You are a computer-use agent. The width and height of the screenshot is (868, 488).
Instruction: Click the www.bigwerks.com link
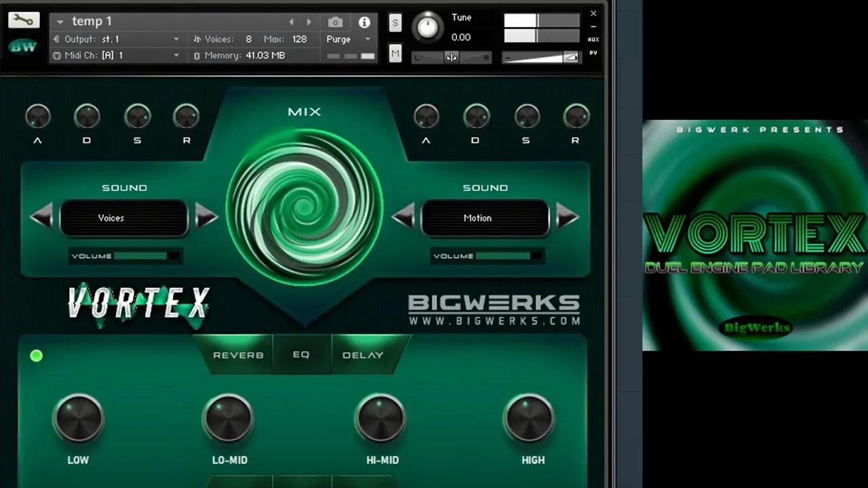click(x=494, y=321)
